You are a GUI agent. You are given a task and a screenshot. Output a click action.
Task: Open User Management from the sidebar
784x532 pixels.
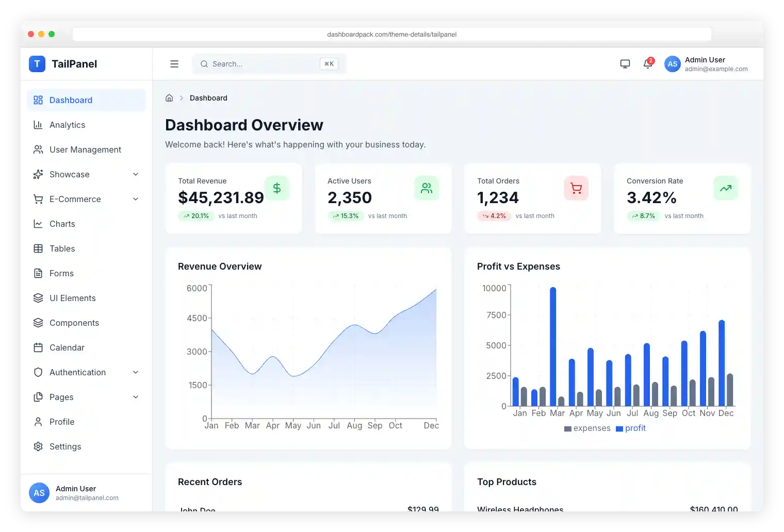coord(85,149)
